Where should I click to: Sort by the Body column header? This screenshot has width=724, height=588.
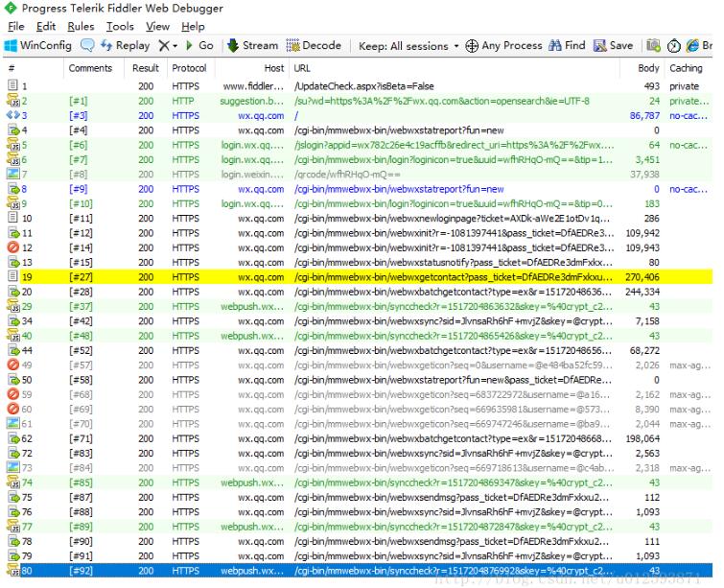(x=642, y=68)
